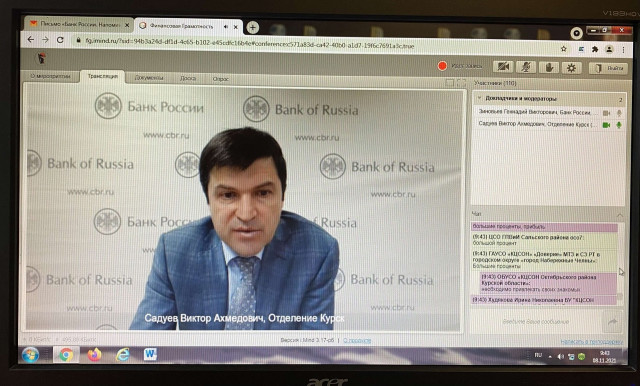Click chat message from ГАУСО КЦСОН Доверие
This screenshot has width=640, height=386.
click(x=544, y=260)
